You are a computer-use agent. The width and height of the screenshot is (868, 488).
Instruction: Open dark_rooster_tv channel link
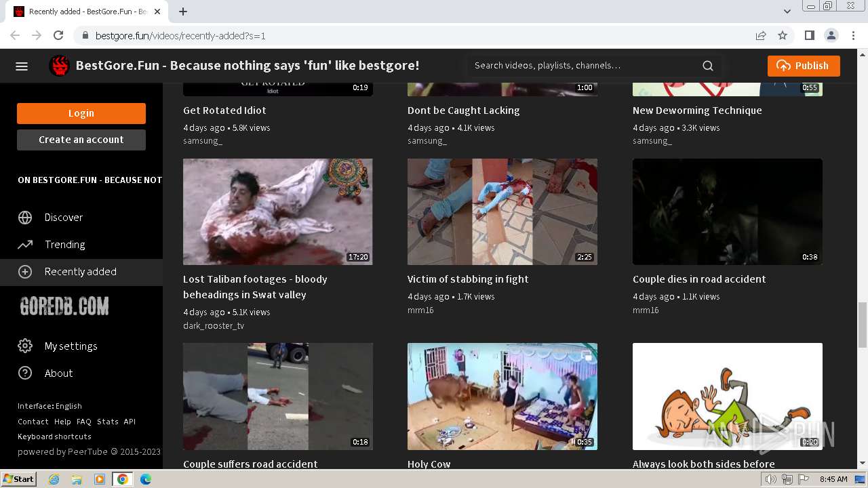(x=214, y=326)
